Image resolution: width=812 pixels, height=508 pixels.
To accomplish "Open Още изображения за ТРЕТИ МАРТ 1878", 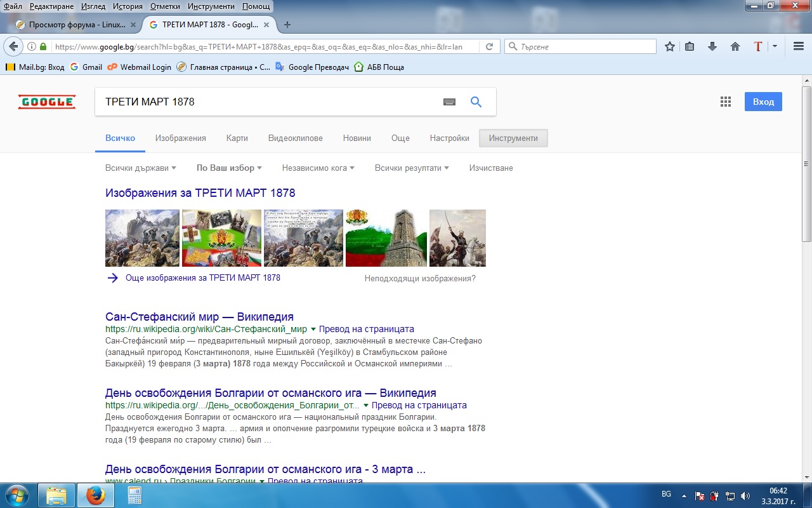I will [x=203, y=277].
